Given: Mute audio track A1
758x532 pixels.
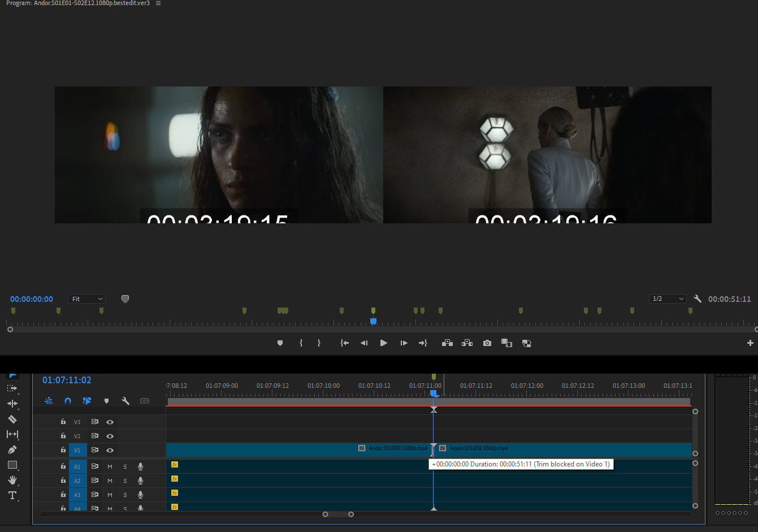Looking at the screenshot, I should (x=110, y=466).
